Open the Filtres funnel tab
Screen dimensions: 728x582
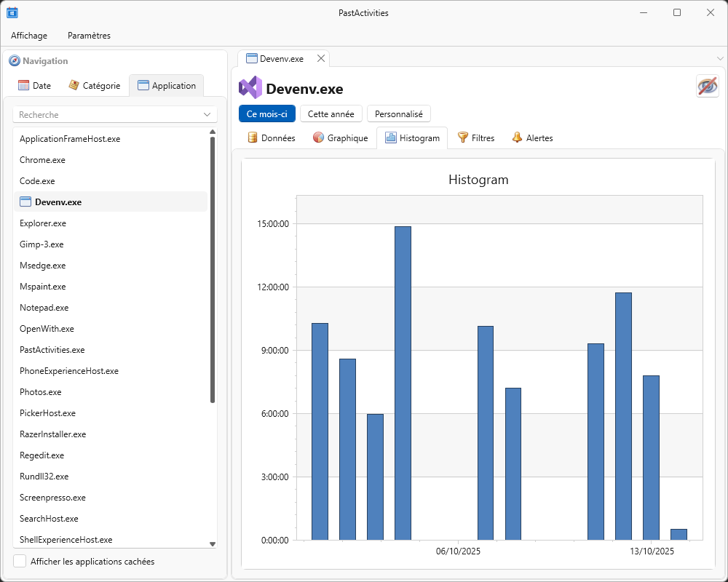pos(475,137)
